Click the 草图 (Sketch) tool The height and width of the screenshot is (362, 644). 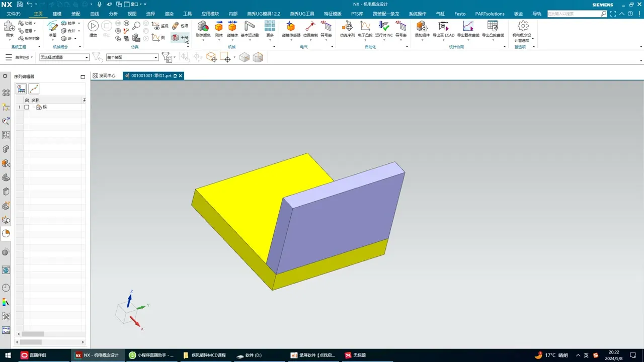[53, 29]
